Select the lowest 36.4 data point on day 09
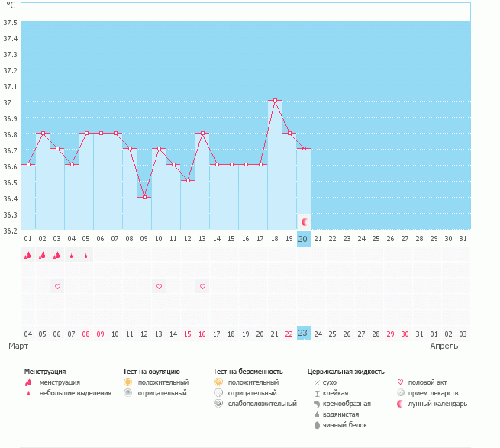Viewport: 500px width, 448px height. (144, 197)
